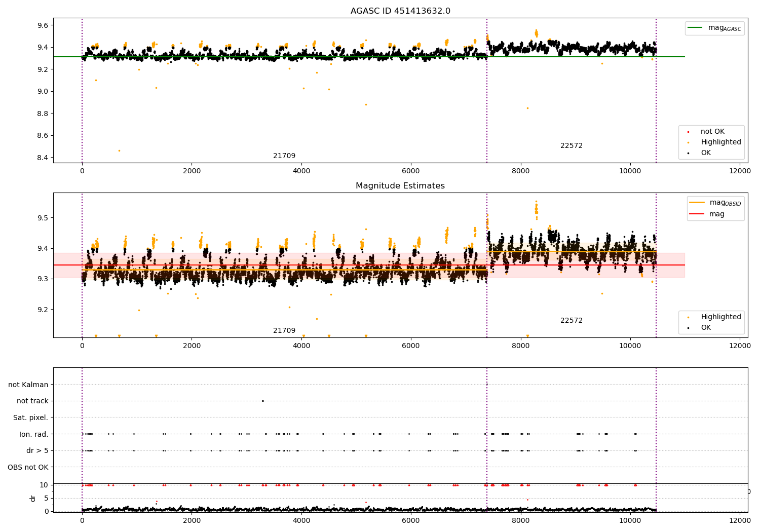Click the lone 'not track' data point

pyautogui.click(x=262, y=401)
